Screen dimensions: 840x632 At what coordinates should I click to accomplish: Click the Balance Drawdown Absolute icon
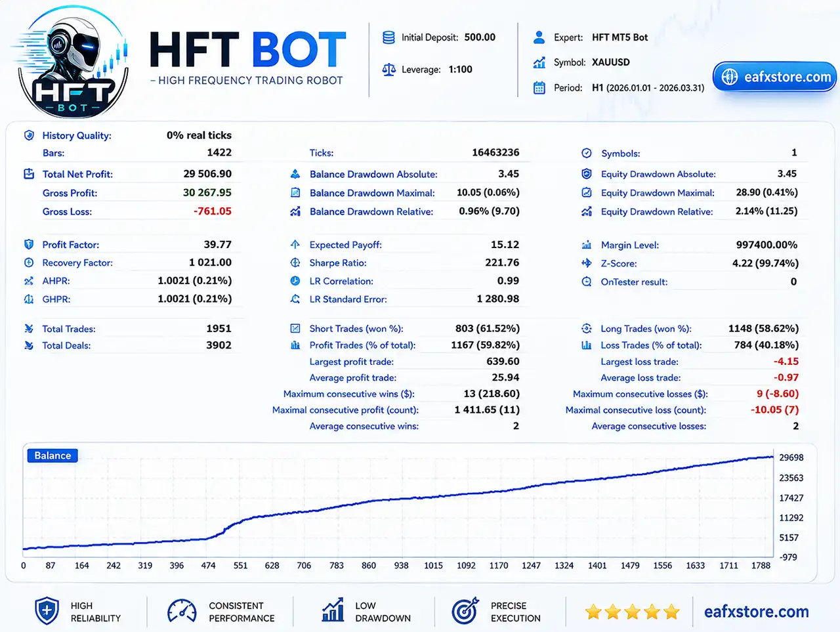295,174
